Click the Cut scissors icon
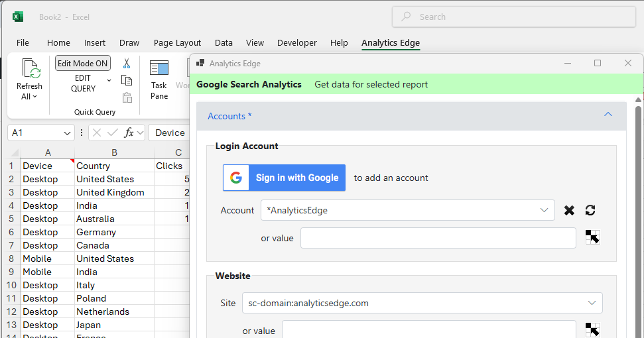The image size is (644, 338). pos(127,64)
